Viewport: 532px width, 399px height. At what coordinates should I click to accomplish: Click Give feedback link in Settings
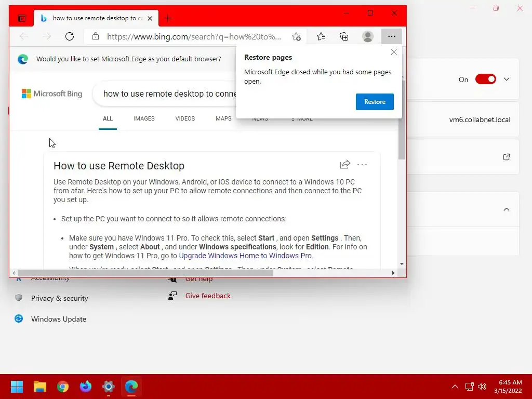coord(208,296)
